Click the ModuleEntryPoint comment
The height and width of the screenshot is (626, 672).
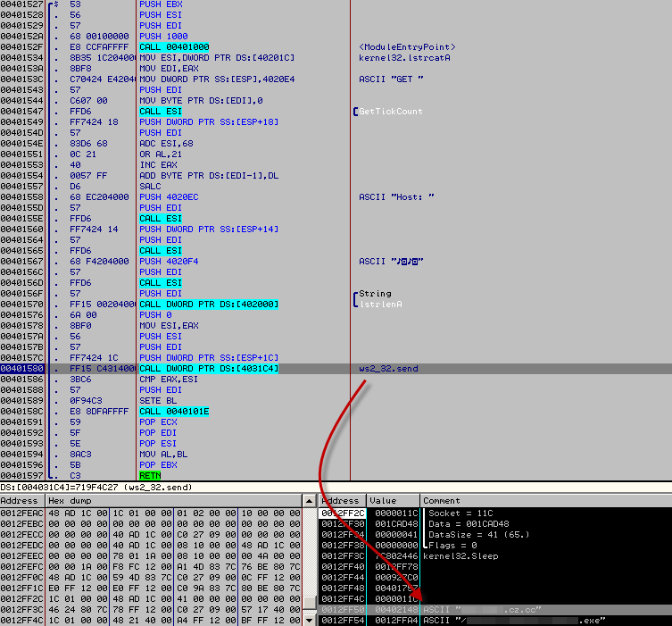point(407,47)
